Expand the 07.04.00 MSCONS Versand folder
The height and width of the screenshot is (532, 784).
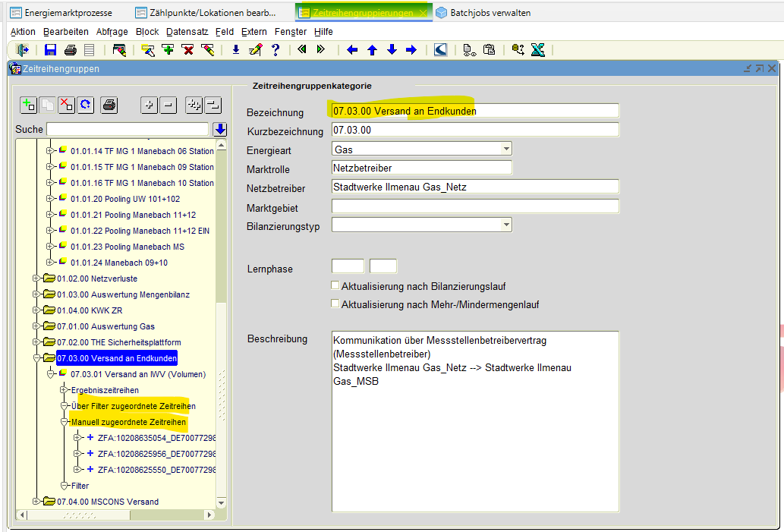pos(36,501)
